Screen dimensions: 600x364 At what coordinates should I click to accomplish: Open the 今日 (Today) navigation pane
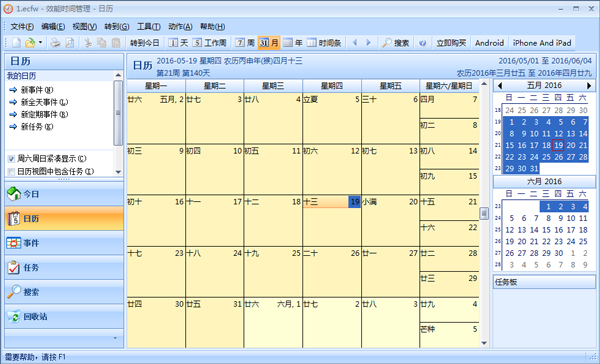point(64,194)
